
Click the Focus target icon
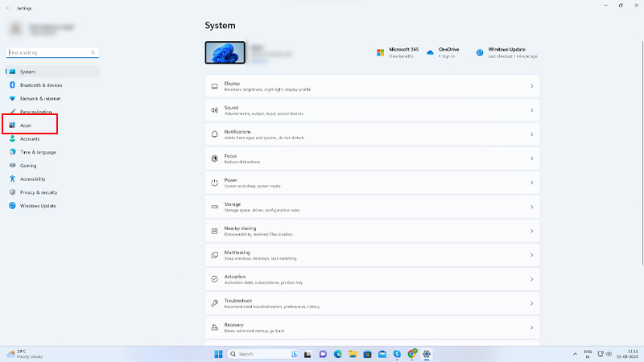(214, 158)
